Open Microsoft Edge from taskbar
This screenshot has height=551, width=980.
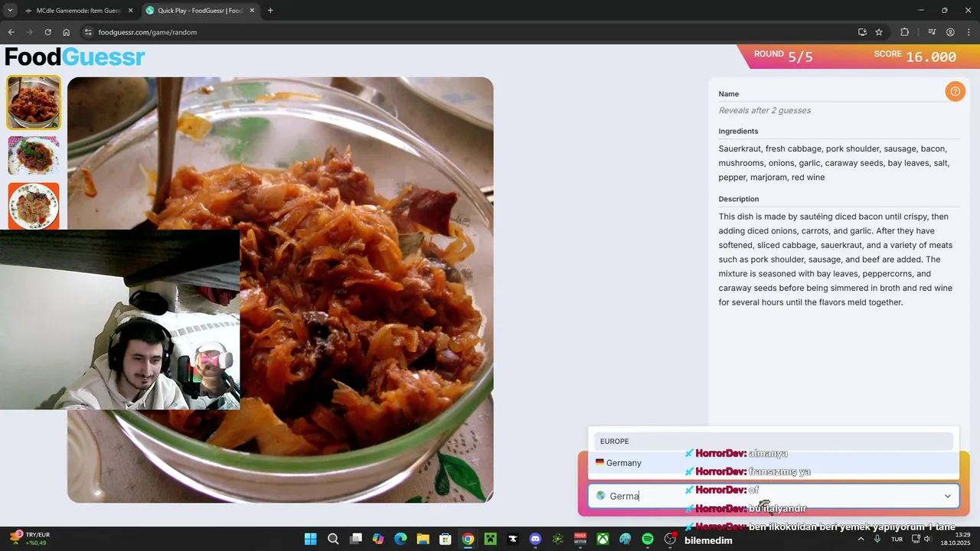click(400, 539)
